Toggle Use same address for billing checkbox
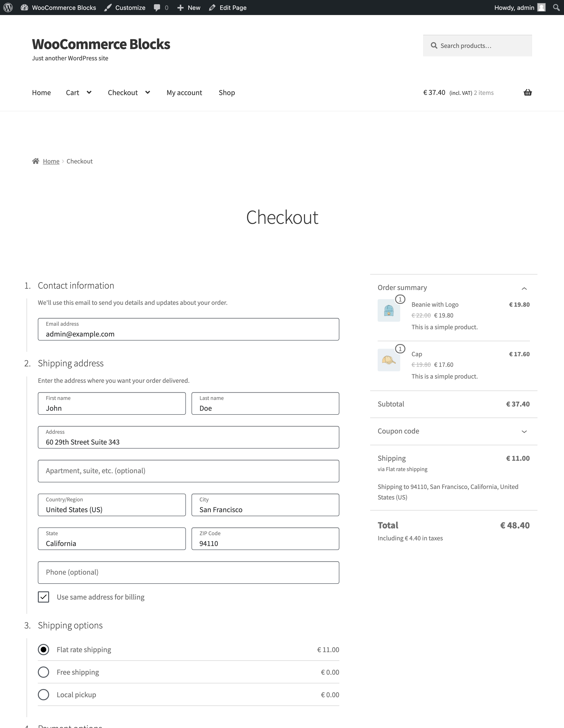This screenshot has width=564, height=728. [x=43, y=597]
